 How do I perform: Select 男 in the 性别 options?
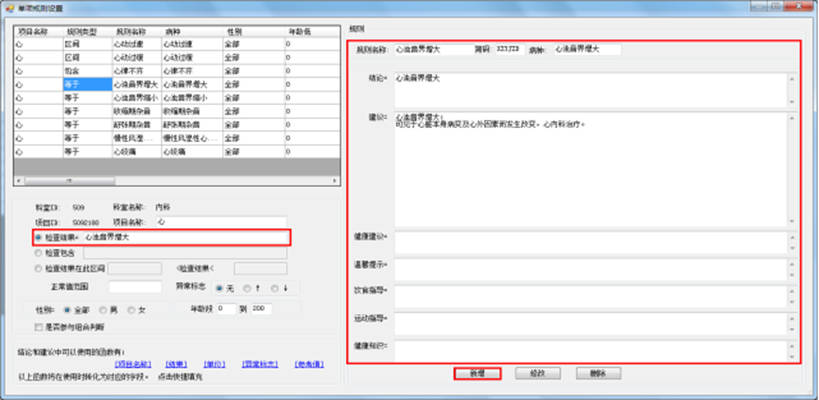tap(100, 310)
